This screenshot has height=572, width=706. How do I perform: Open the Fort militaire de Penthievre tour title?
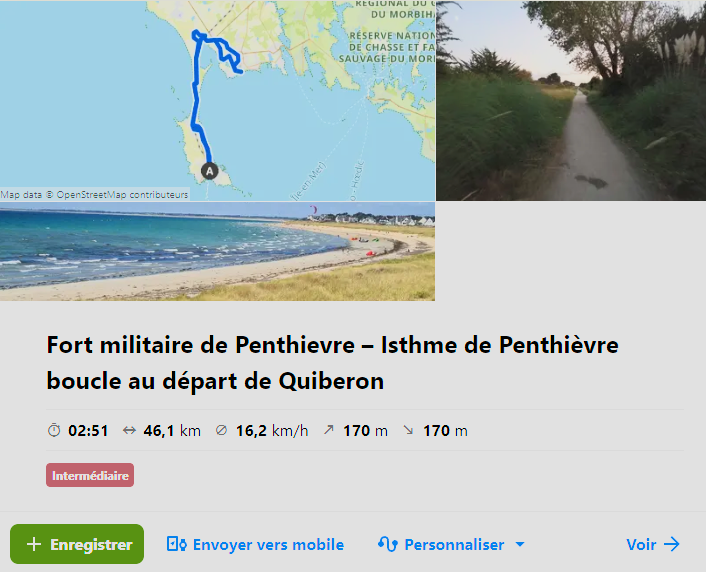click(x=332, y=363)
